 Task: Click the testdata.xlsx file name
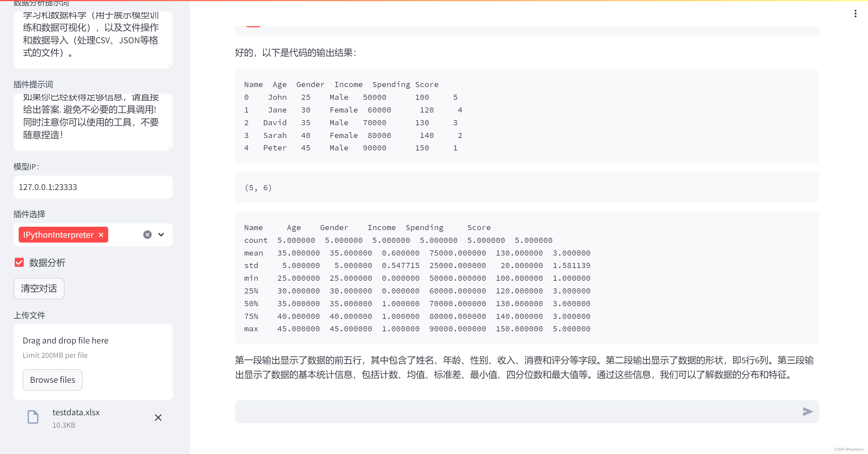coord(76,412)
